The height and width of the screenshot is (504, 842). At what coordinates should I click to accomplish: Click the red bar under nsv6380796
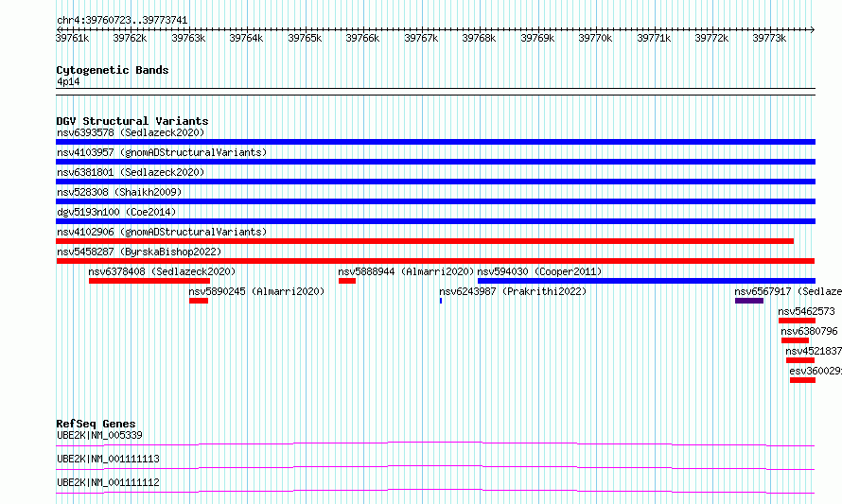(x=796, y=340)
